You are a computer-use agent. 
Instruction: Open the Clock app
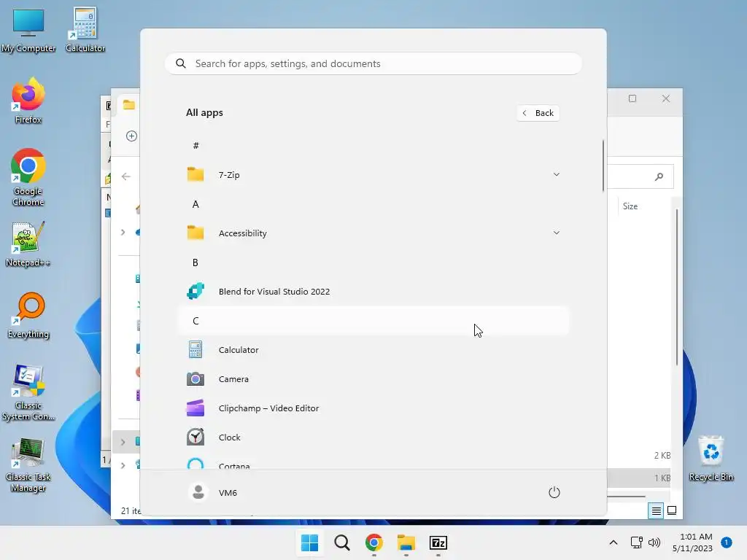(373, 437)
